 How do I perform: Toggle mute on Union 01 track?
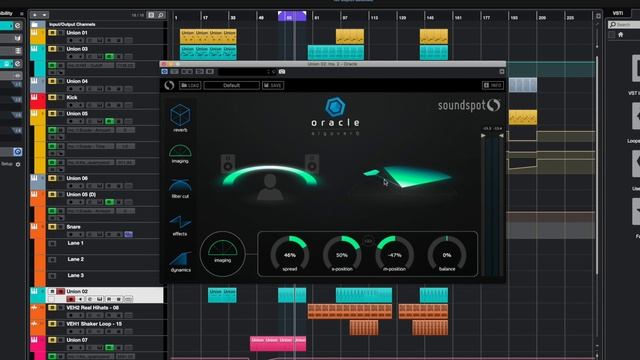pos(52,33)
